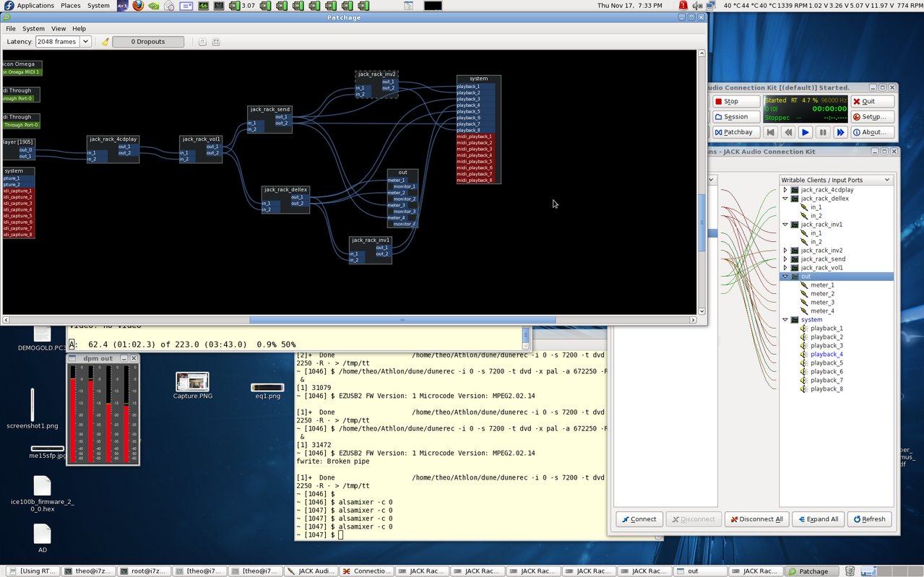This screenshot has width=924, height=577.
Task: Select the ice100b_firmware hex file icon
Action: tap(43, 486)
